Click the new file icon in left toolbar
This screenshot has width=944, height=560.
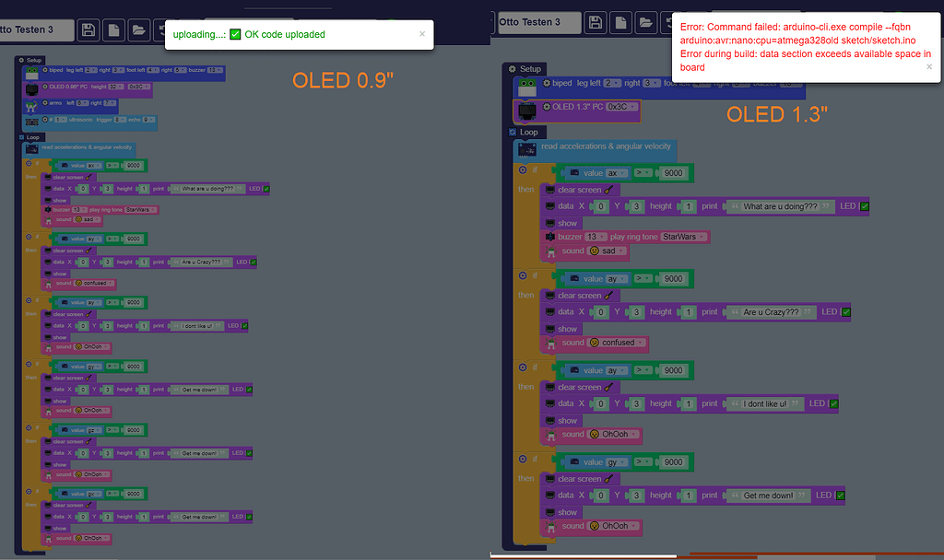(x=113, y=30)
